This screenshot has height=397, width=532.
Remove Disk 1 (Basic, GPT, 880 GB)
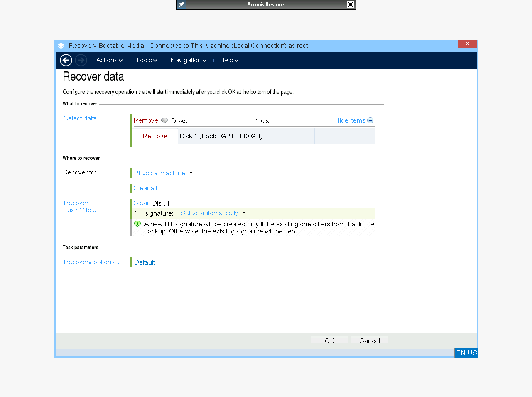click(x=155, y=136)
